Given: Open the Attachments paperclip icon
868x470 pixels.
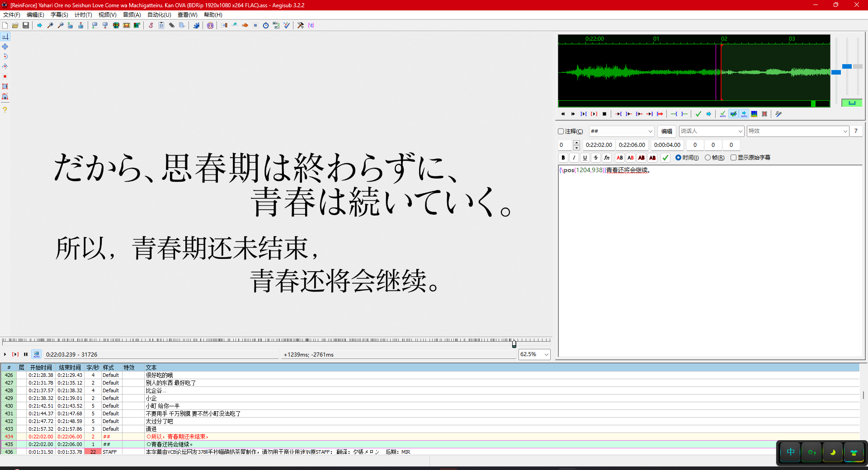Looking at the screenshot, I should click(x=172, y=25).
